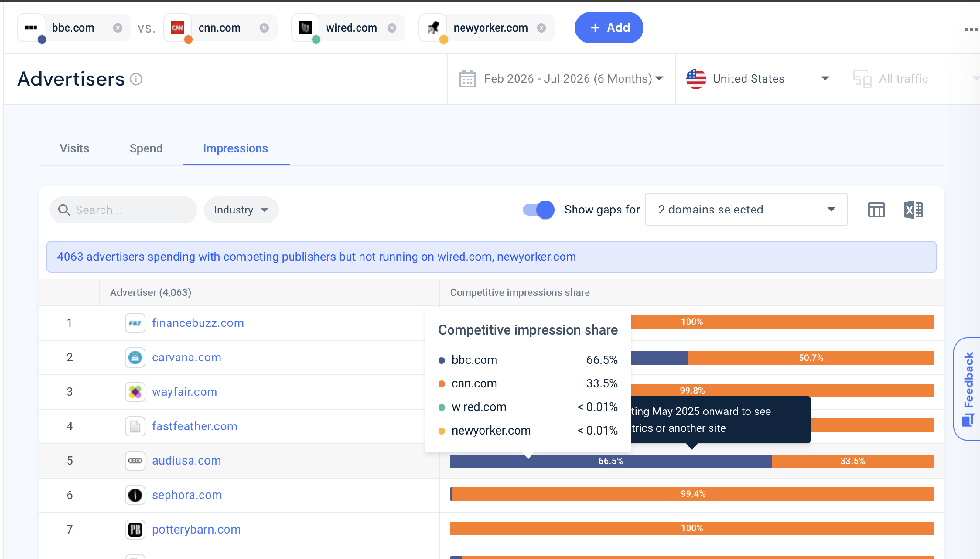This screenshot has width=980, height=559.
Task: Focus the advertiser Search field
Action: coord(123,210)
